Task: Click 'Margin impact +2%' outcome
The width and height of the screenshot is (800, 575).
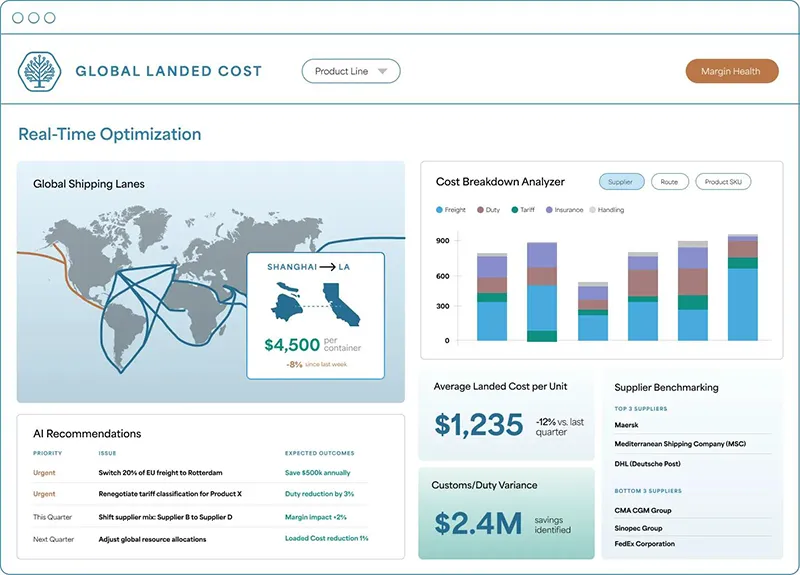Action: pyautogui.click(x=316, y=517)
